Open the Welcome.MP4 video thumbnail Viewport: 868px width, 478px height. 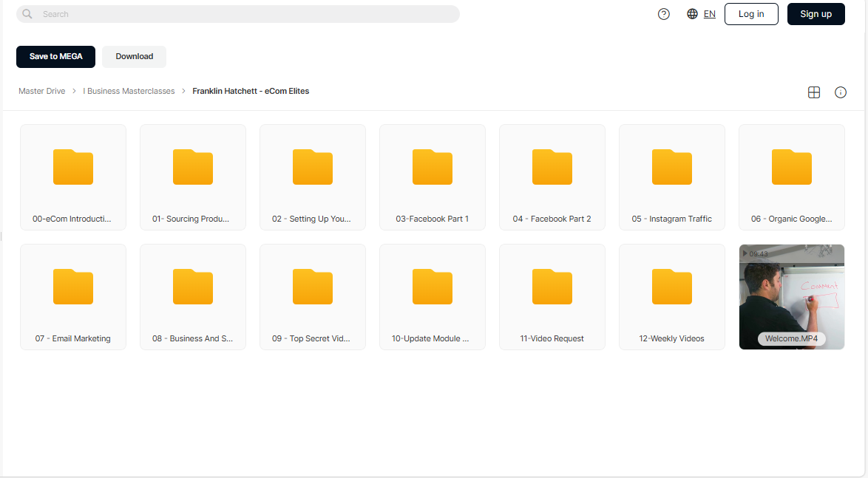click(792, 297)
